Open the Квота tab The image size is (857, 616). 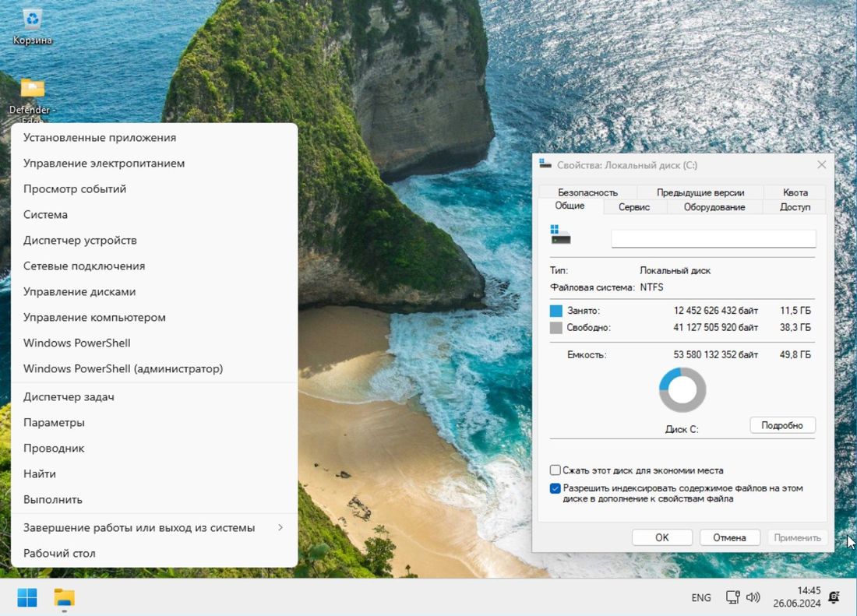795,192
